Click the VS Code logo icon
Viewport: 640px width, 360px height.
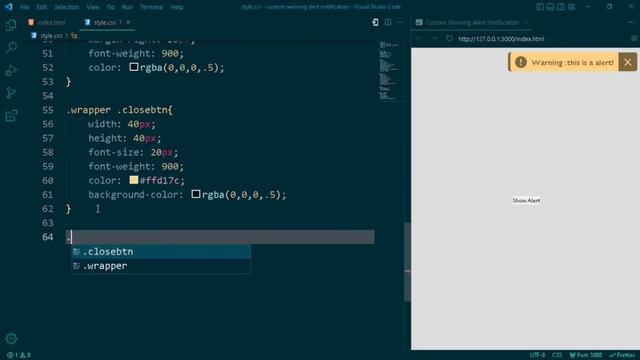click(x=9, y=7)
